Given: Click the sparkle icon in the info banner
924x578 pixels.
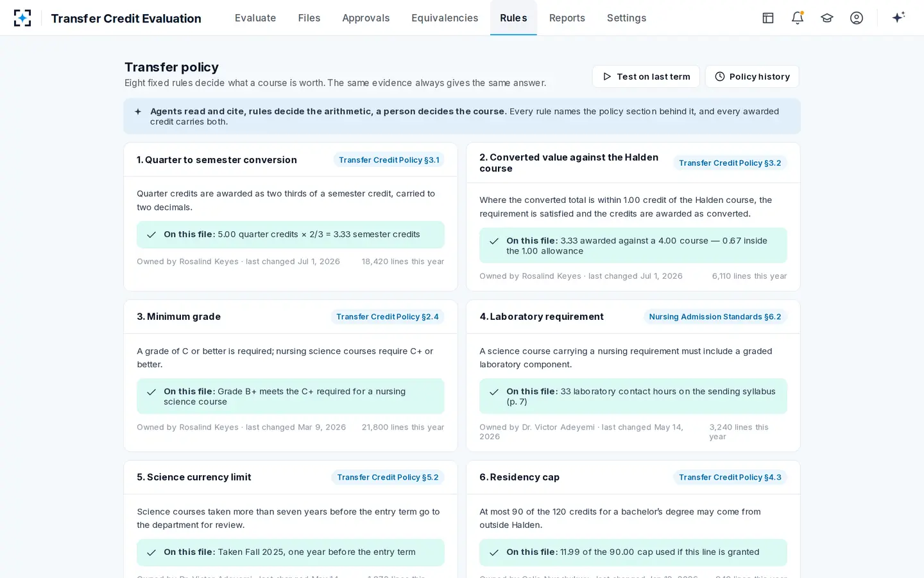Looking at the screenshot, I should coord(138,112).
